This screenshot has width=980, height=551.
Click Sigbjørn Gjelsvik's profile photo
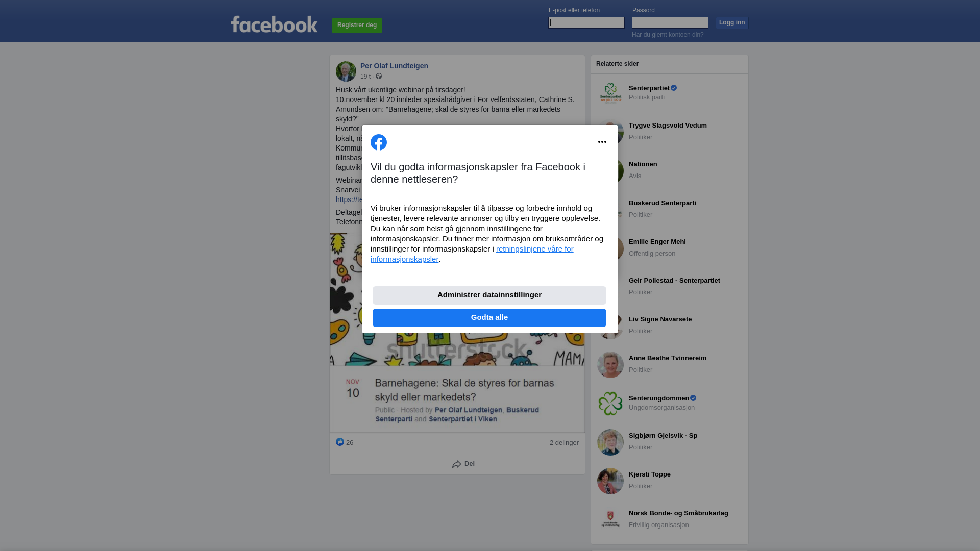610,442
